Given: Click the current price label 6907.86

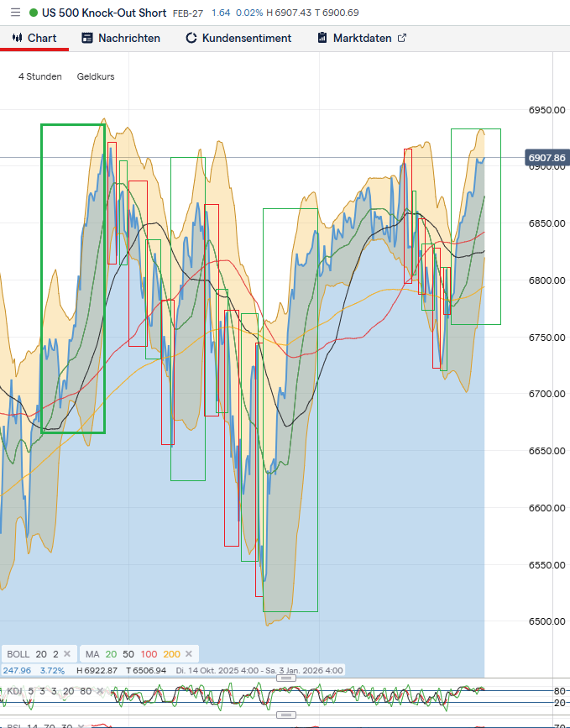Looking at the screenshot, I should [546, 158].
